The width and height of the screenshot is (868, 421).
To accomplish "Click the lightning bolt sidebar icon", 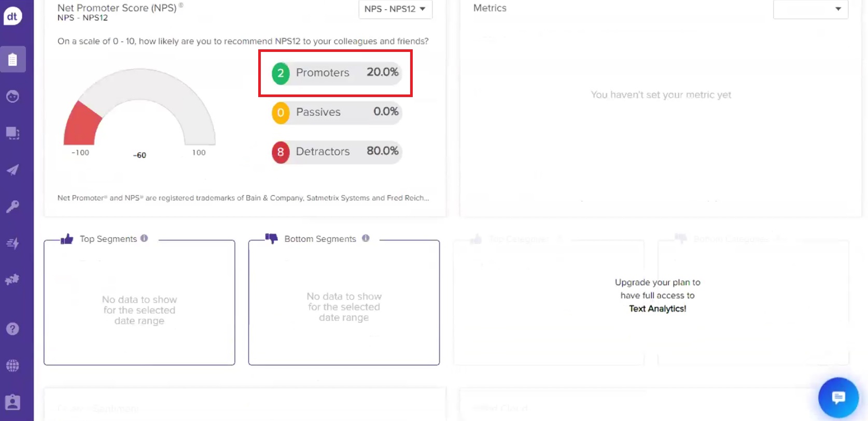I will point(13,243).
